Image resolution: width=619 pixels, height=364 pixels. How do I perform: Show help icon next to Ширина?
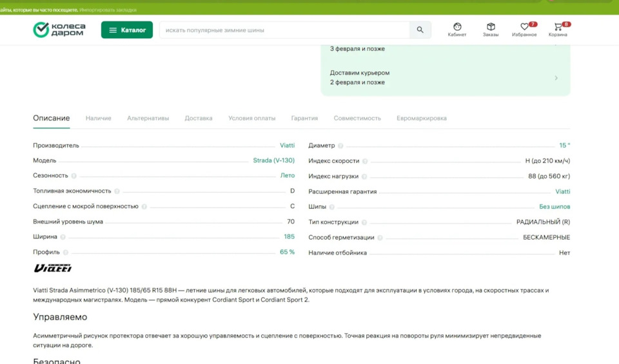63,237
